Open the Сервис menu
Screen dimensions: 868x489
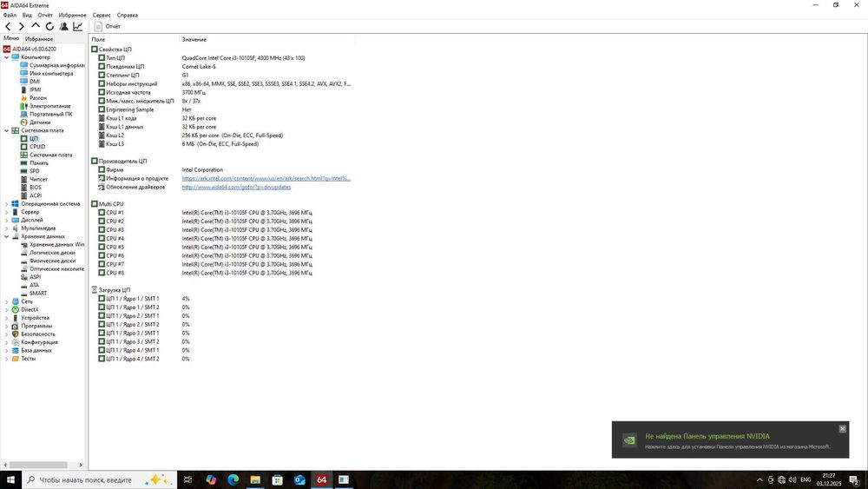pos(102,15)
